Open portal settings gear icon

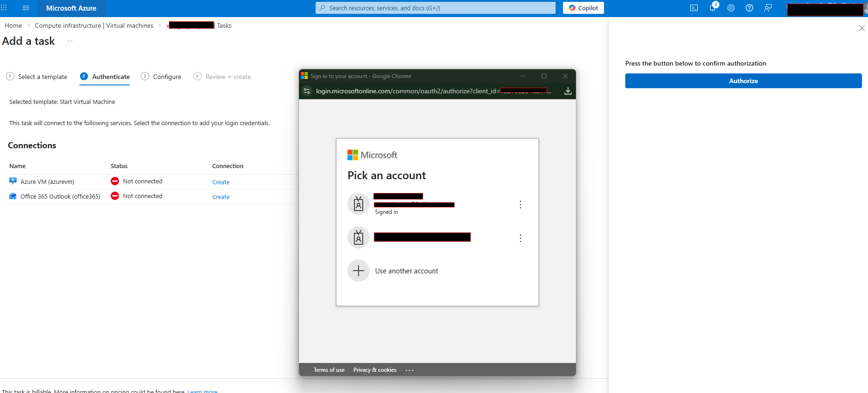(731, 8)
